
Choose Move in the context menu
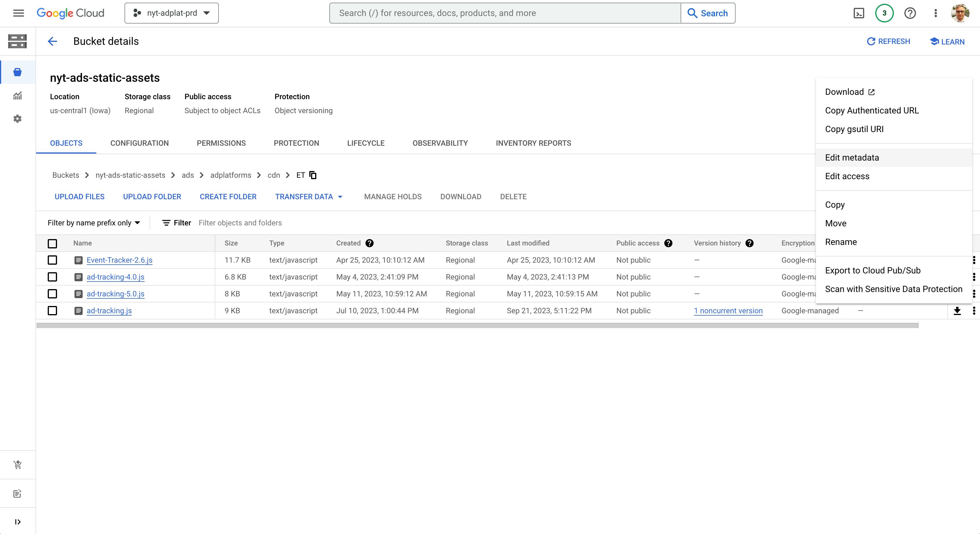[894, 223]
